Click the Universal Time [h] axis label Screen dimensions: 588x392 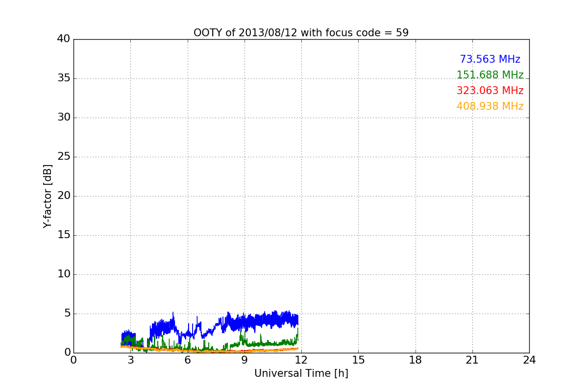301,373
